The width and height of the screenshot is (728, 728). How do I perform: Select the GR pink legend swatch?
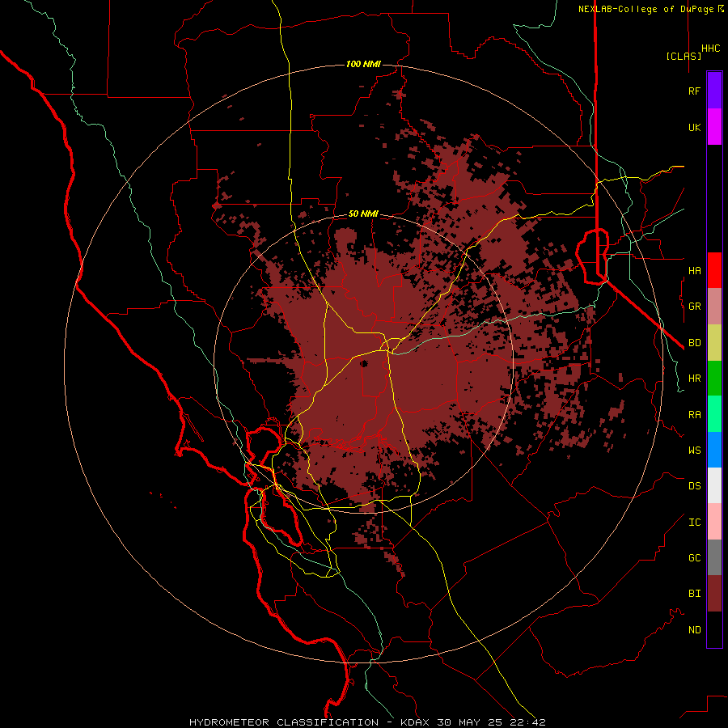714,307
